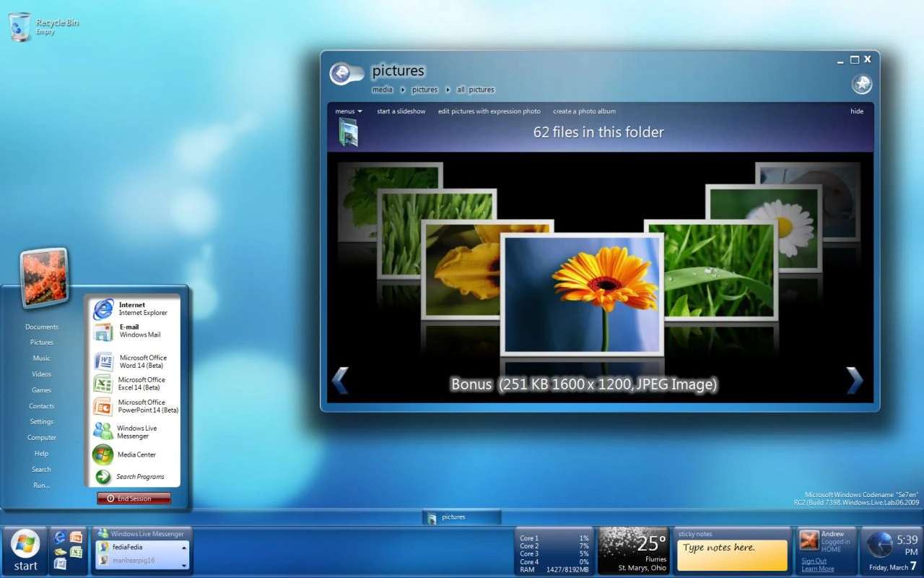924x578 pixels.
Task: Launch Microsoft Office PowerPoint 14 icon
Action: point(103,406)
